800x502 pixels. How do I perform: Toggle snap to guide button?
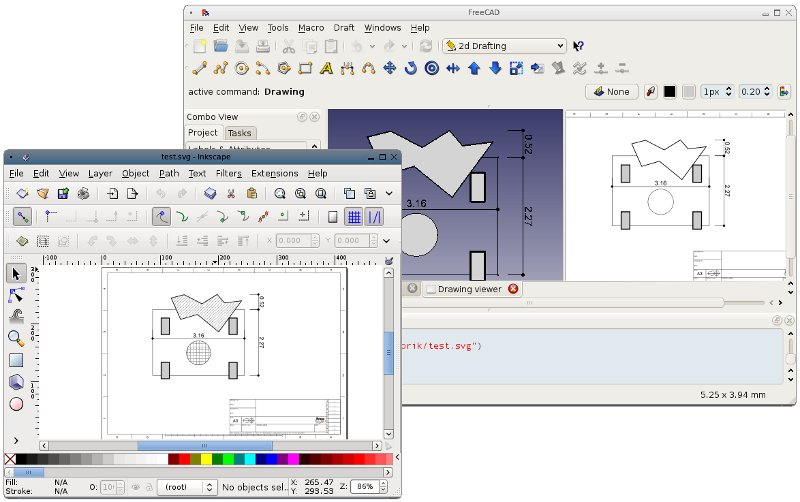(x=374, y=217)
